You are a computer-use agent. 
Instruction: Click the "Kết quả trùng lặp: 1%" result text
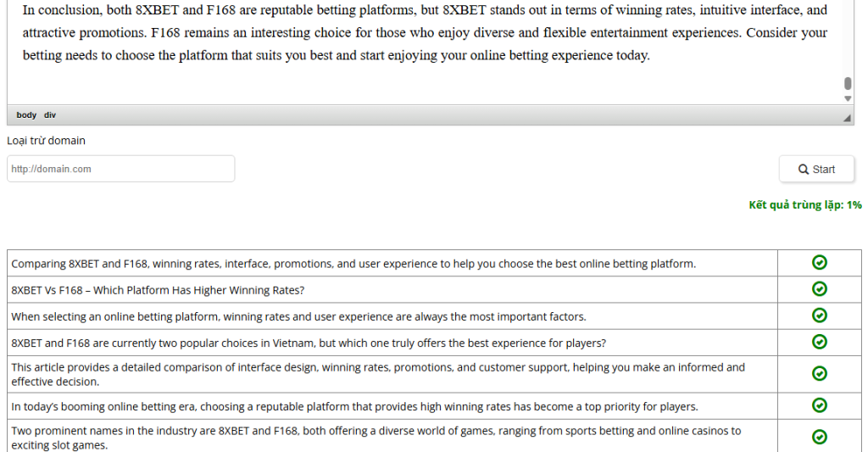pyautogui.click(x=804, y=205)
